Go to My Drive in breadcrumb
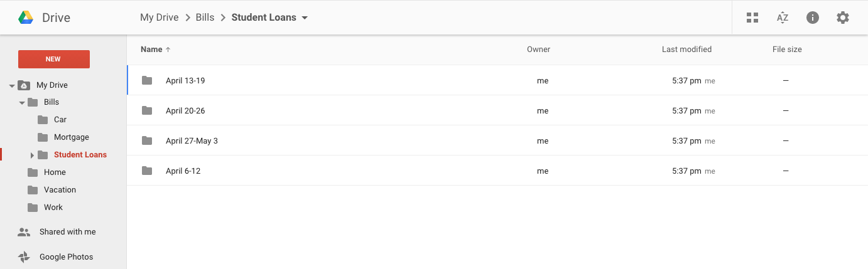The width and height of the screenshot is (868, 269). tap(160, 18)
